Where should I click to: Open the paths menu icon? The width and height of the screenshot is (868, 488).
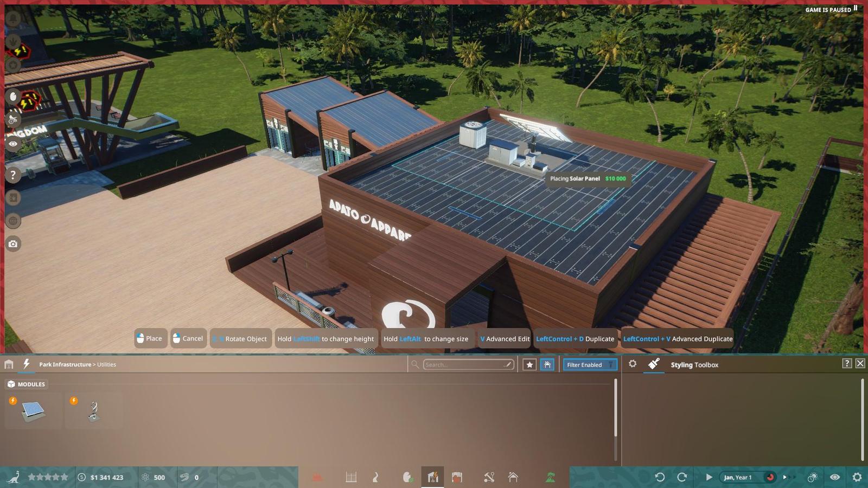375,477
